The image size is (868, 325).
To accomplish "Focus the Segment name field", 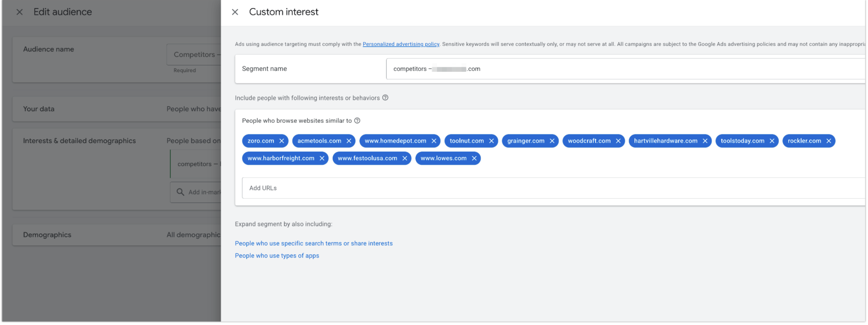I will pyautogui.click(x=625, y=69).
